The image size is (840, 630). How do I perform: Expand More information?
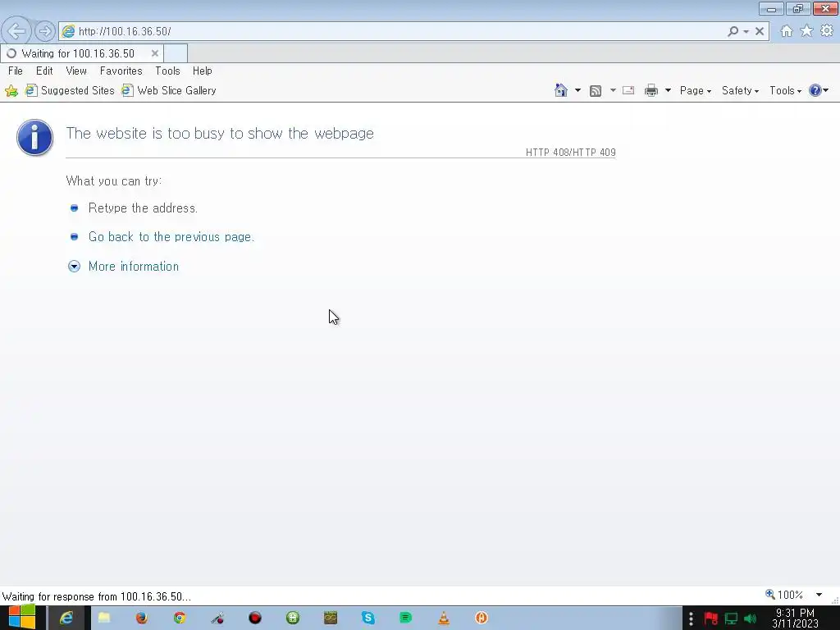(134, 267)
